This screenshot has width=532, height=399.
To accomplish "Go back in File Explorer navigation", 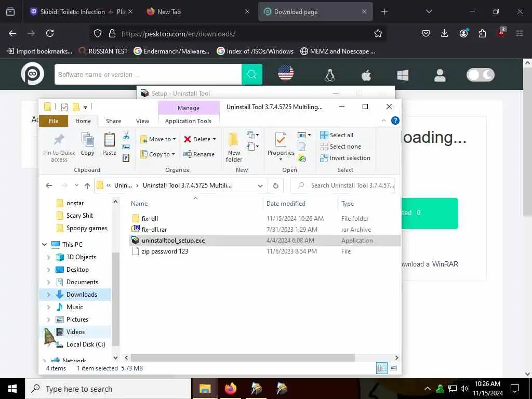I will [x=49, y=185].
